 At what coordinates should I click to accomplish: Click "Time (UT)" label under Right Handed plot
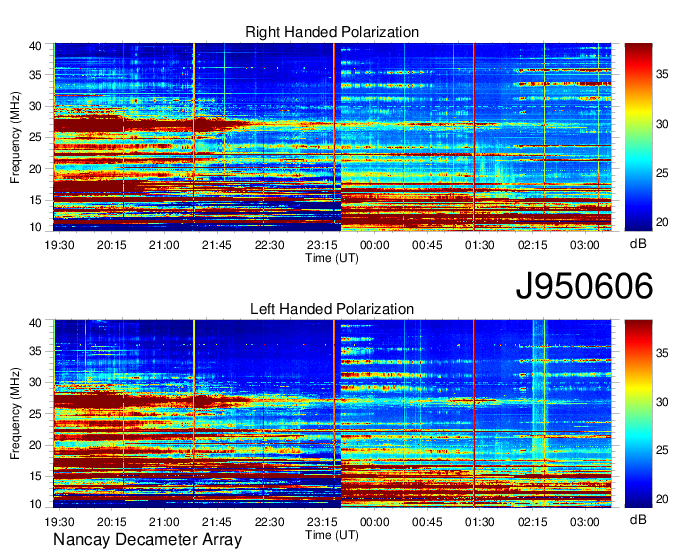332,258
